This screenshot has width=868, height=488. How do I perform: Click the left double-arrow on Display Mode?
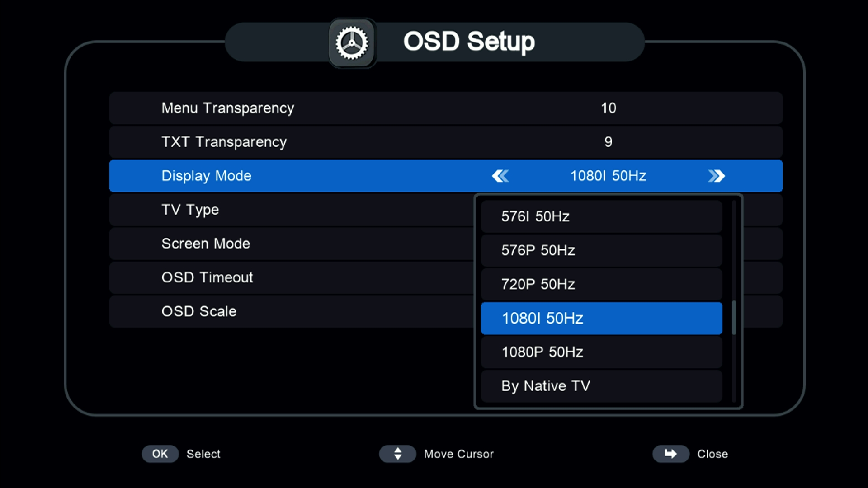(x=500, y=176)
